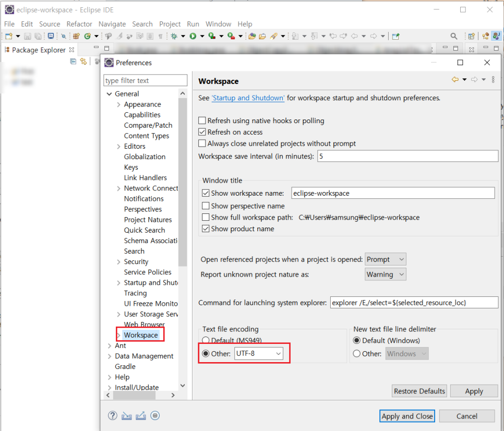Click the External Tools run icon with the red toolbox
This screenshot has width=504, height=431.
pyautogui.click(x=231, y=36)
